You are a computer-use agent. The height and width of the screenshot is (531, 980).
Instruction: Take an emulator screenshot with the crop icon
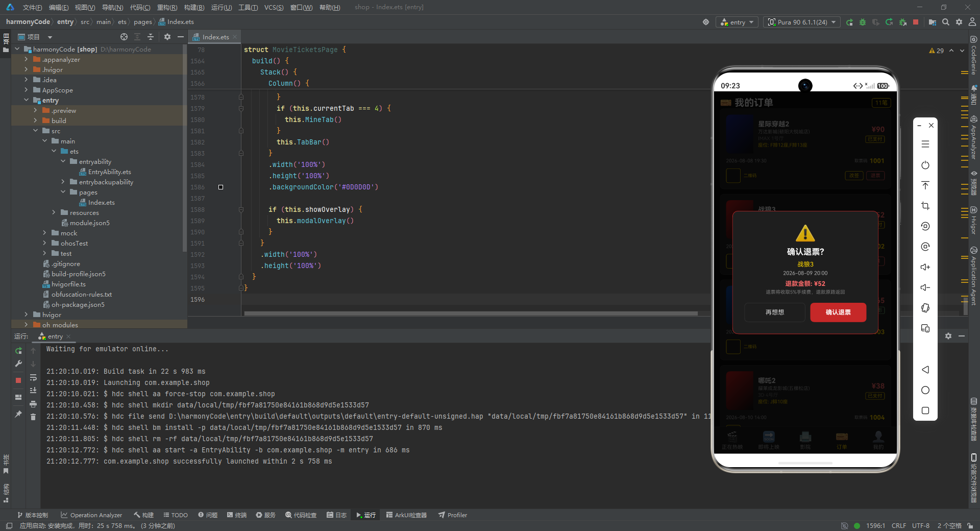coord(925,206)
